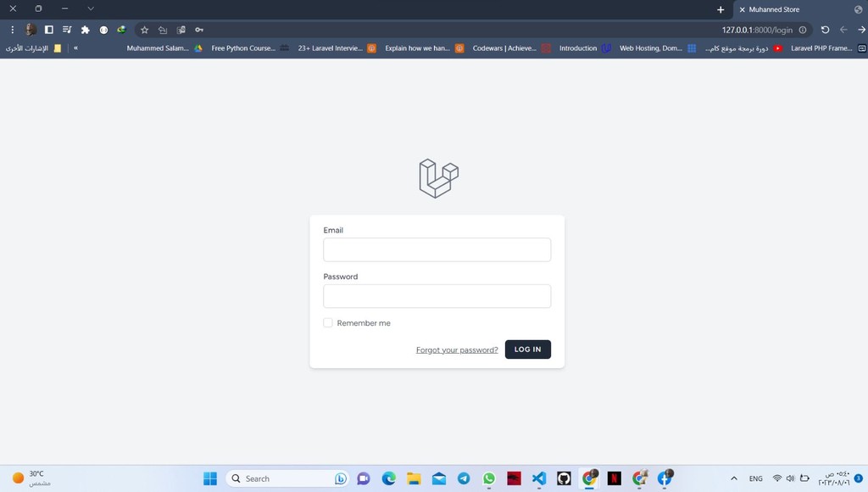Switch the ENG input language indicator

pos(755,478)
